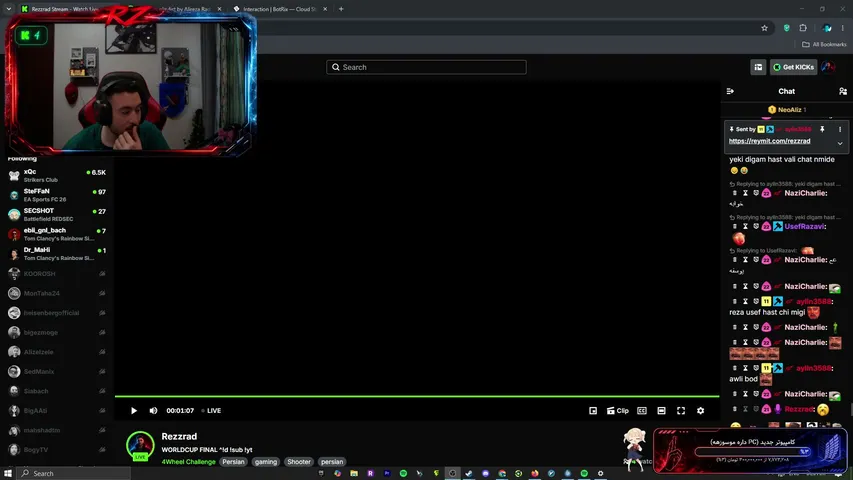853x480 pixels.
Task: Click UsefRazavi username in chat
Action: pos(804,226)
